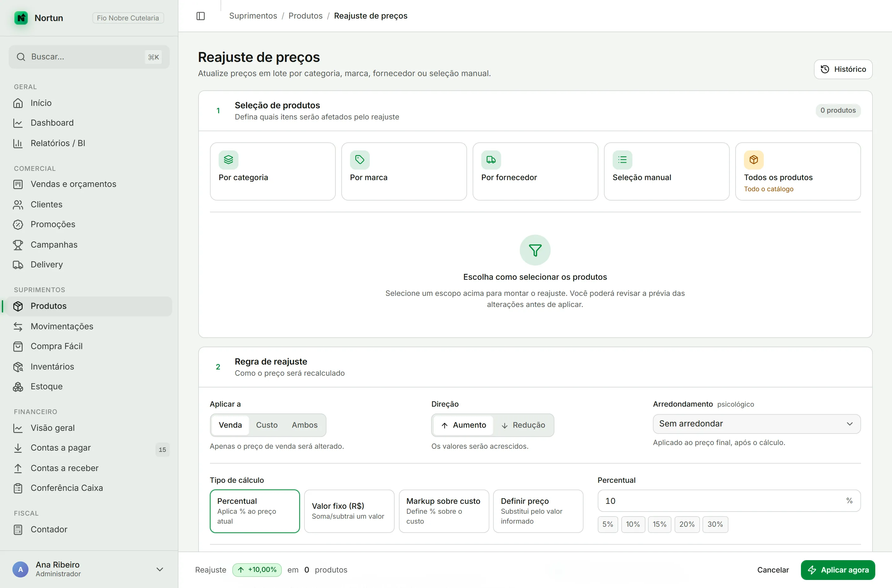Click the Contas a receber arrow icon
The height and width of the screenshot is (588, 892).
[x=18, y=468]
